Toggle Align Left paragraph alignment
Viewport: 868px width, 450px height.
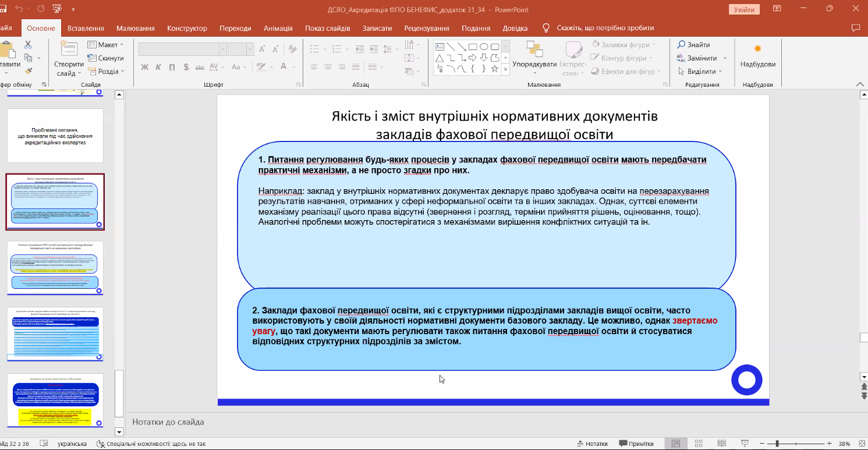(314, 67)
